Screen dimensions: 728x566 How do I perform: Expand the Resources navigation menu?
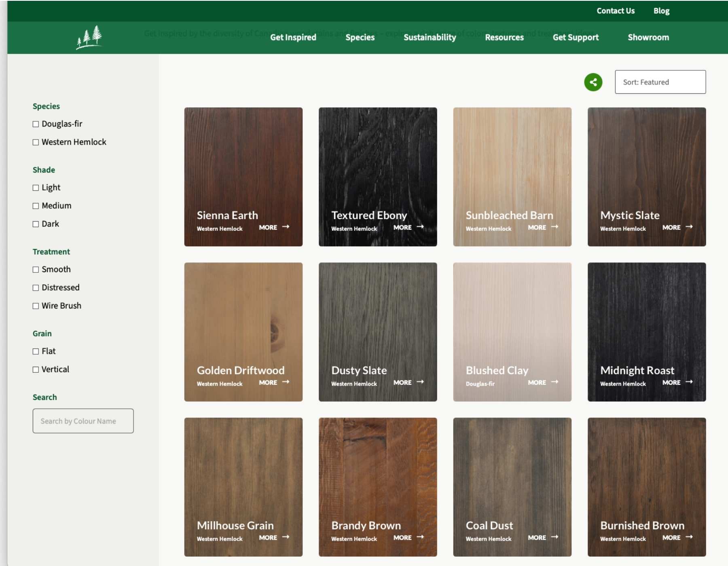pyautogui.click(x=504, y=37)
